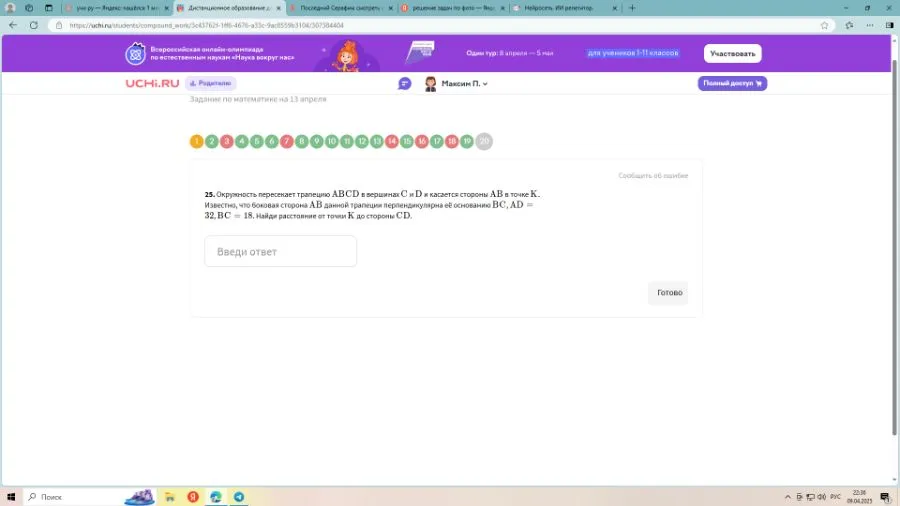Switch to Яндекс search results tab
Viewport: 900px width, 506px height.
[117, 8]
